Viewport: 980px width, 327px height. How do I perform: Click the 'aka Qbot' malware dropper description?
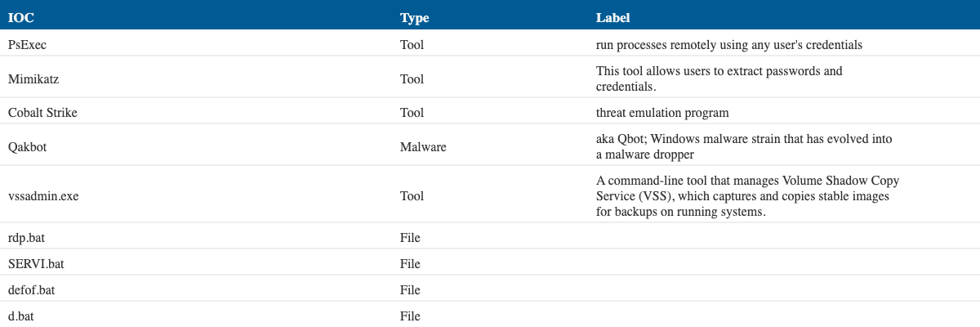(744, 147)
